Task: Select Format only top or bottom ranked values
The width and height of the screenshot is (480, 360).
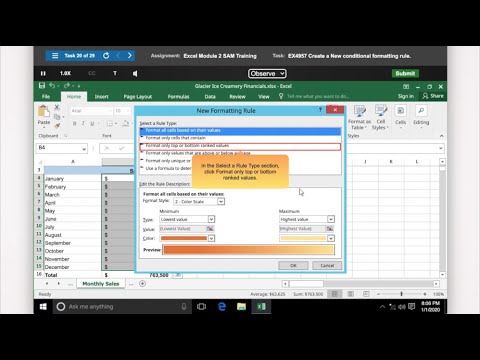Action: tap(240, 146)
